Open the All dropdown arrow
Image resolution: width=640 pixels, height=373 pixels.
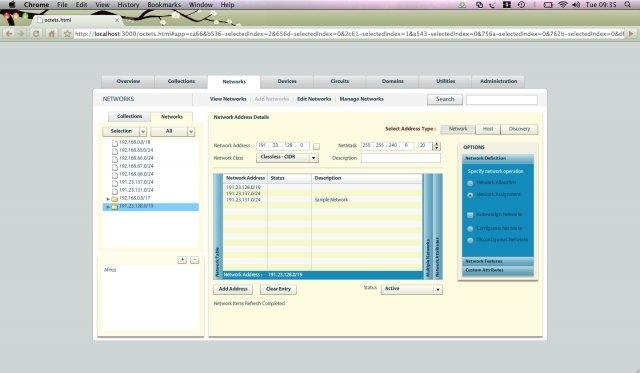[191, 131]
